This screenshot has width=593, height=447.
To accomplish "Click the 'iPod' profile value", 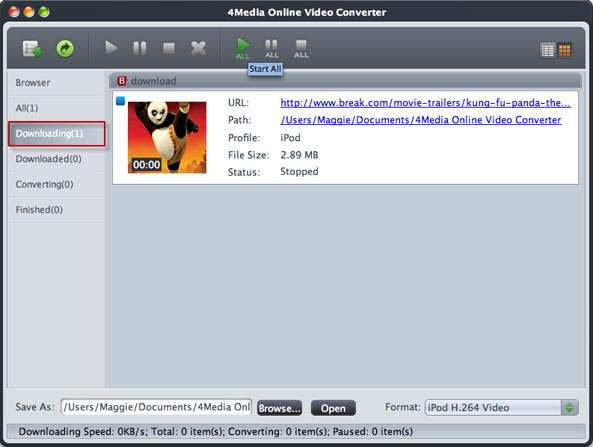I will coord(290,138).
